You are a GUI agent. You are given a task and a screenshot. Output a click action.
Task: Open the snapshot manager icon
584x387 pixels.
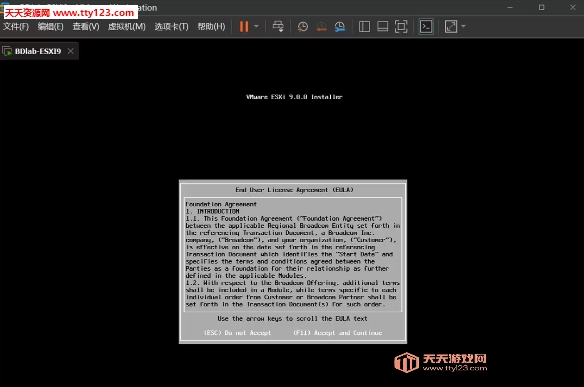tap(340, 26)
